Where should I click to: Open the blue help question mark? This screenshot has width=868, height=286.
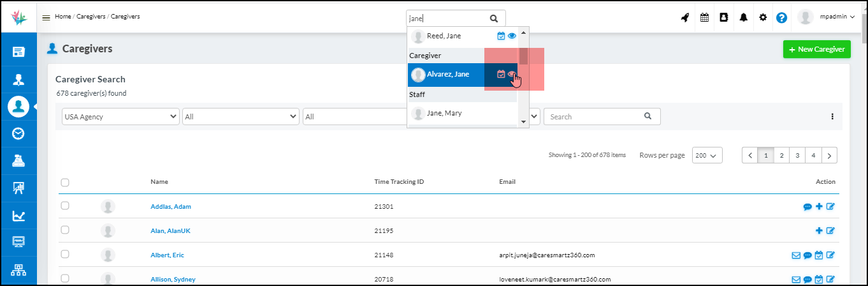(782, 18)
